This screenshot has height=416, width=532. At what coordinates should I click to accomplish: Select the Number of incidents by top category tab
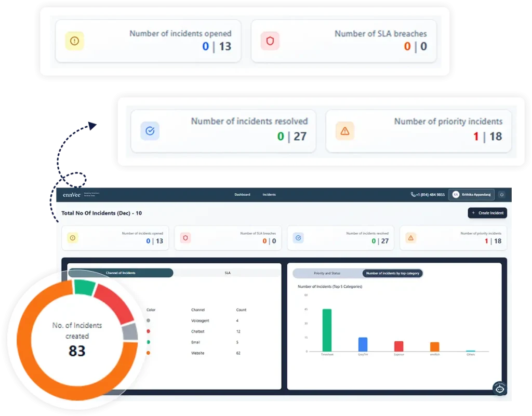pyautogui.click(x=393, y=273)
